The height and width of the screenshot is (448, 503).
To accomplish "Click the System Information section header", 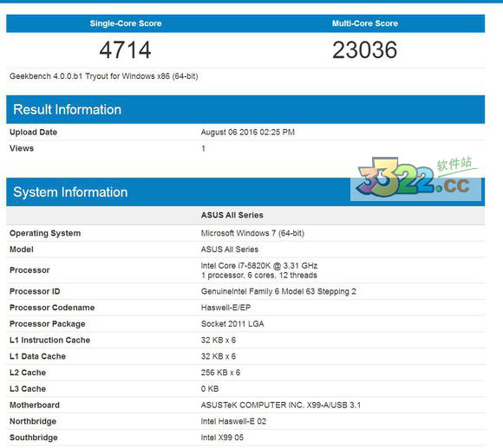I will (245, 192).
